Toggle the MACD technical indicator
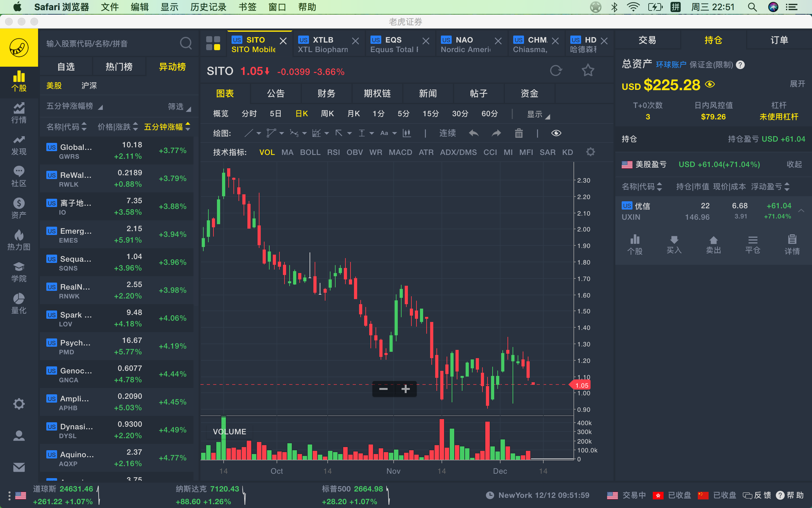Viewport: 812px width, 508px height. tap(400, 152)
